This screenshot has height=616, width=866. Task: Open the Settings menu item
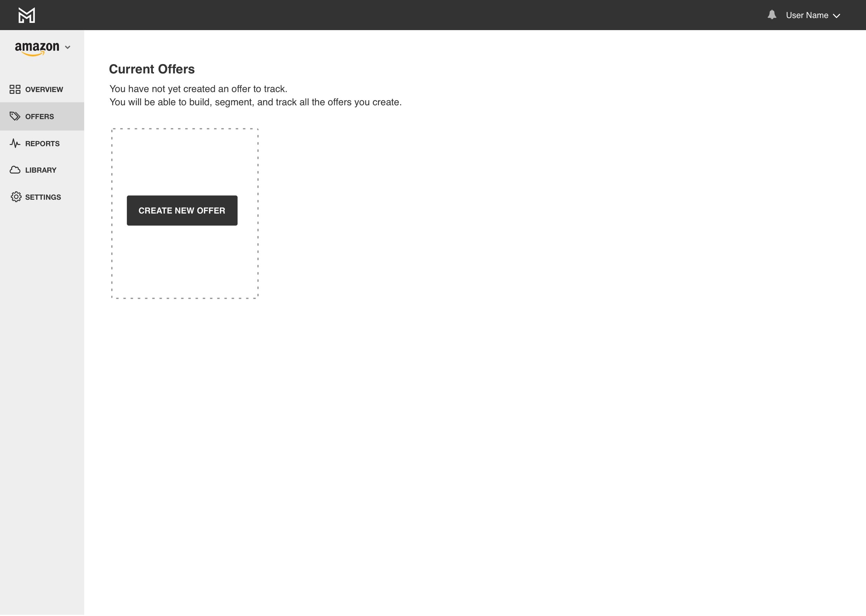tap(42, 197)
